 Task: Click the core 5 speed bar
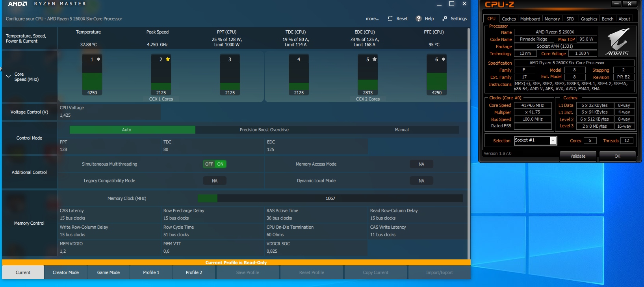pyautogui.click(x=368, y=75)
